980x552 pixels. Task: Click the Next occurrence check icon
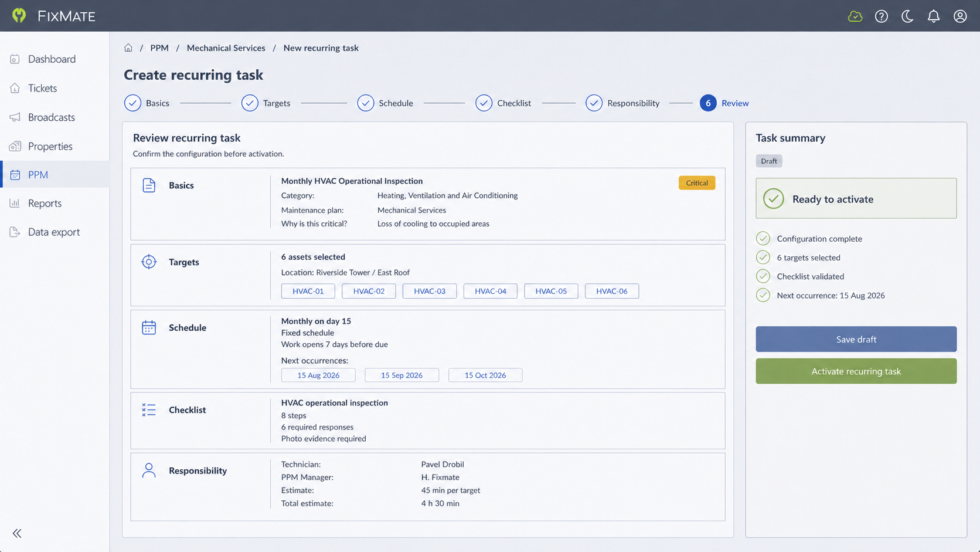tap(763, 295)
